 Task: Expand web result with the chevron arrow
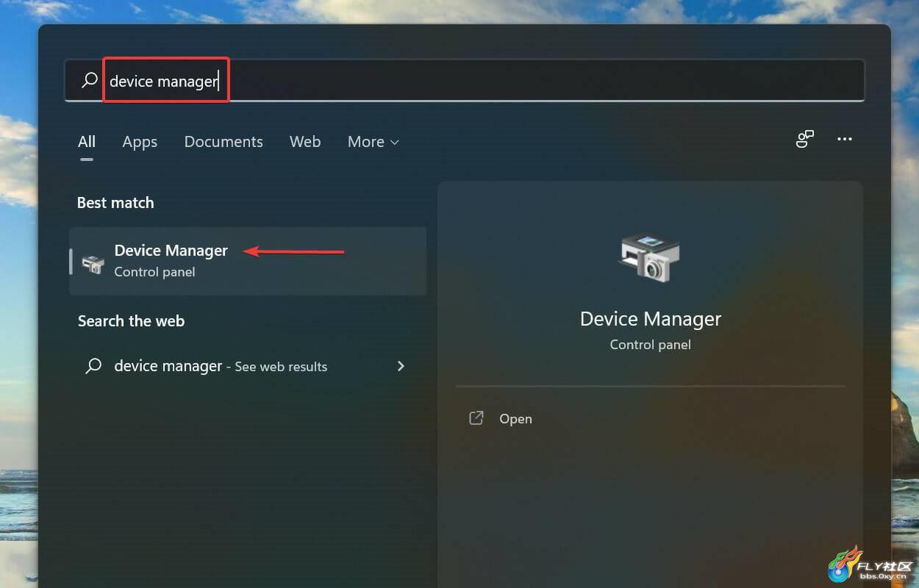pyautogui.click(x=401, y=365)
